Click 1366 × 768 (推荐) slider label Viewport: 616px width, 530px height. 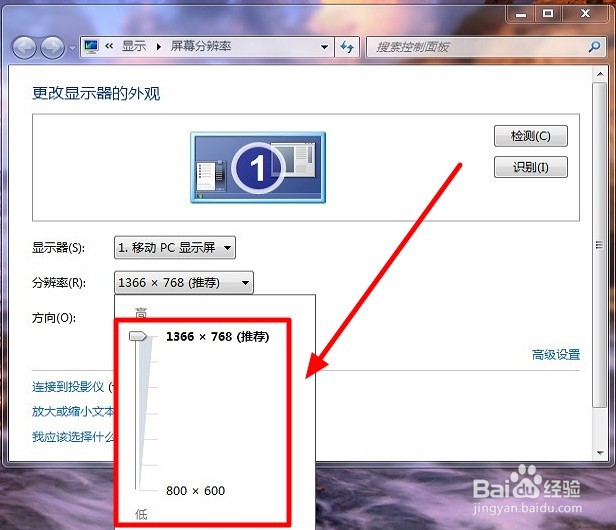(x=218, y=337)
